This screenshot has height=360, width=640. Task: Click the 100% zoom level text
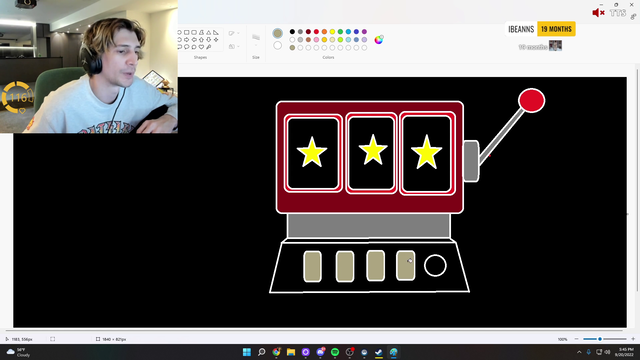click(x=562, y=339)
